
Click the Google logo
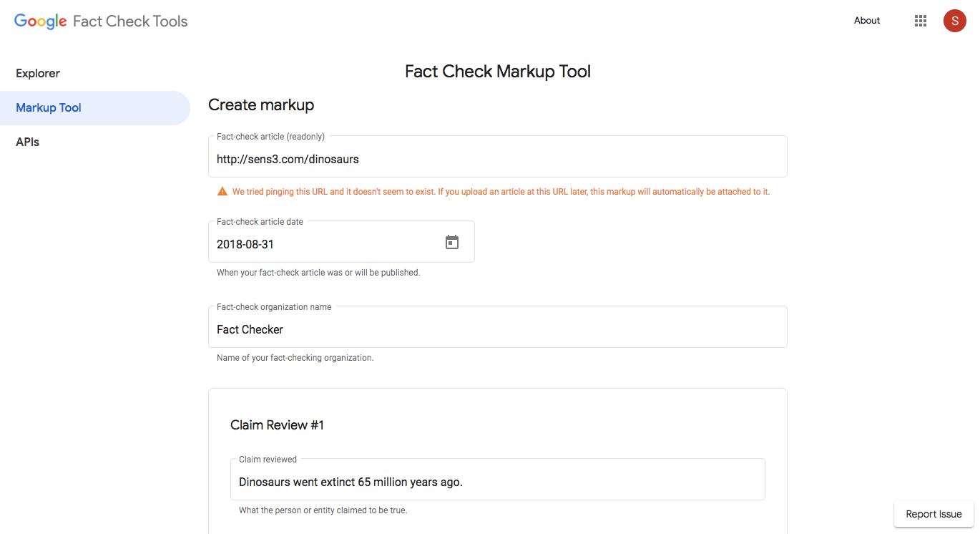click(x=41, y=21)
